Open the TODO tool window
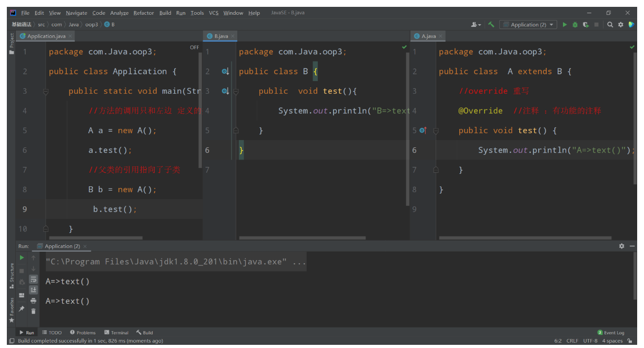644x348 pixels. point(52,333)
